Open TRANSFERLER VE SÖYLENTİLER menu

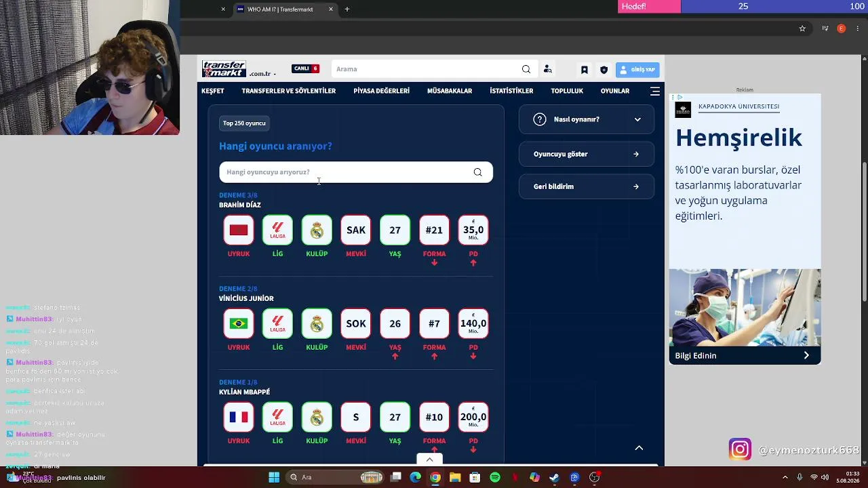point(289,91)
